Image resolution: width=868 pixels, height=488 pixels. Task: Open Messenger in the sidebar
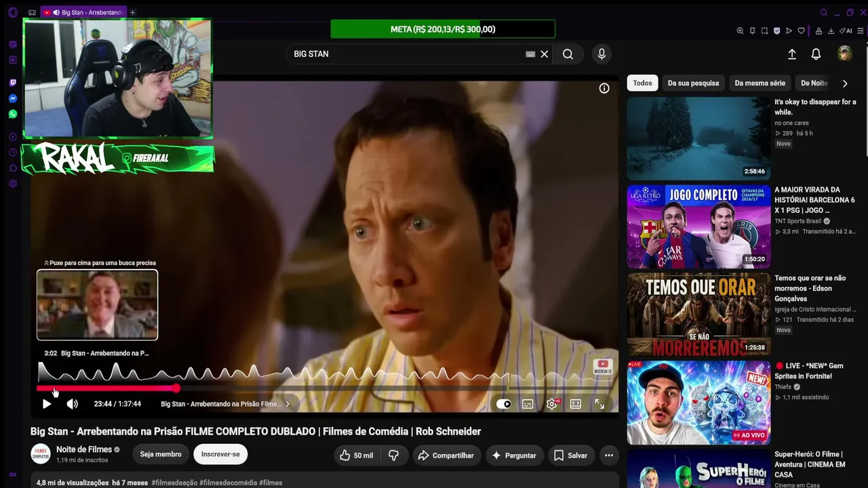click(13, 98)
